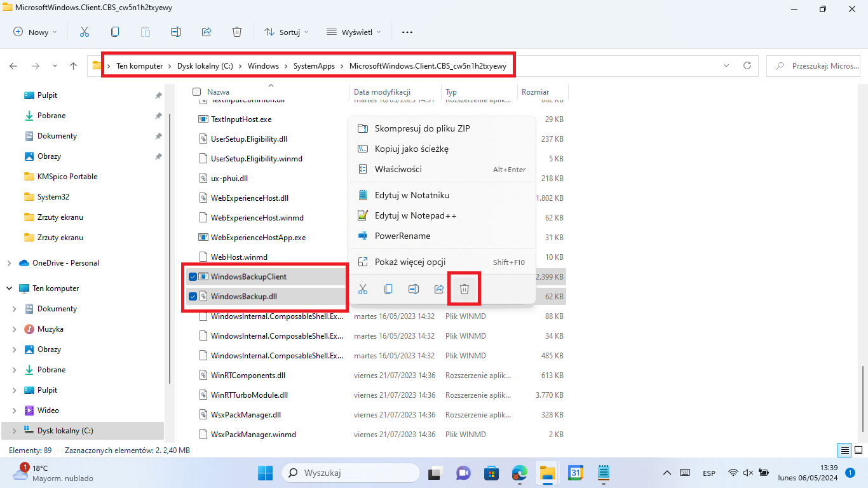
Task: Open the toolbar See more (three dots) menu
Action: click(407, 32)
